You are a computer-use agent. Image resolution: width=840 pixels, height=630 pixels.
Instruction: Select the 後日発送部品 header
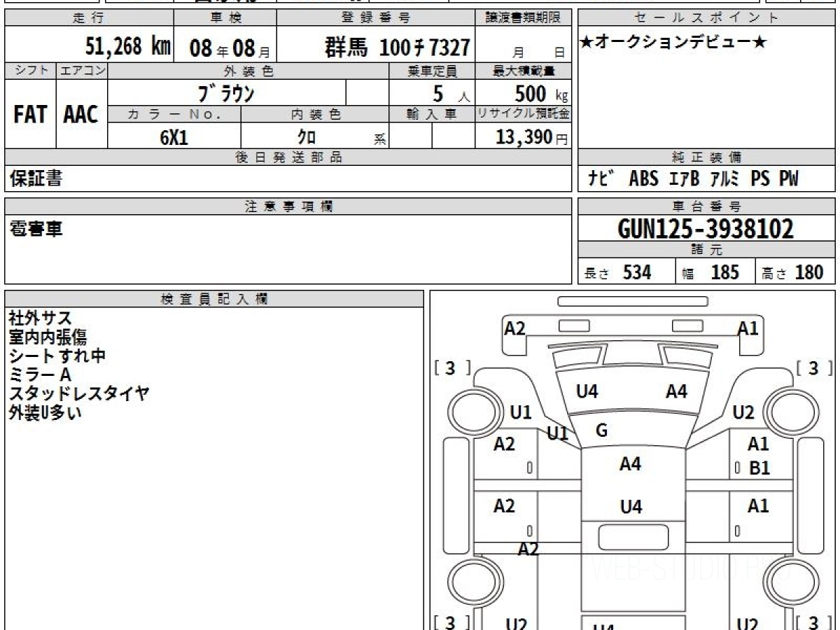pyautogui.click(x=288, y=157)
